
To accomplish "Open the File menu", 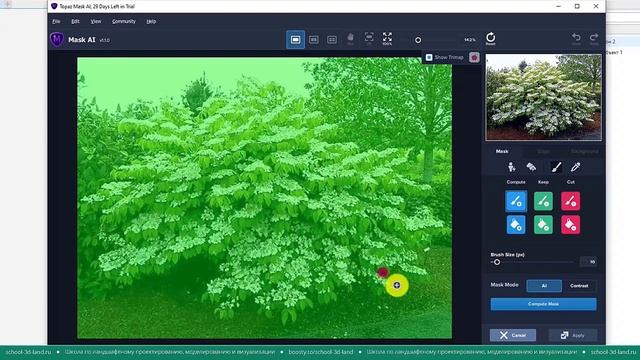I will [x=56, y=21].
